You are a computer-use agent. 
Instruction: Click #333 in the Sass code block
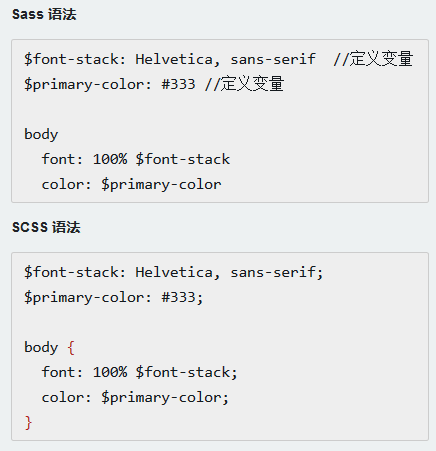[x=178, y=84]
